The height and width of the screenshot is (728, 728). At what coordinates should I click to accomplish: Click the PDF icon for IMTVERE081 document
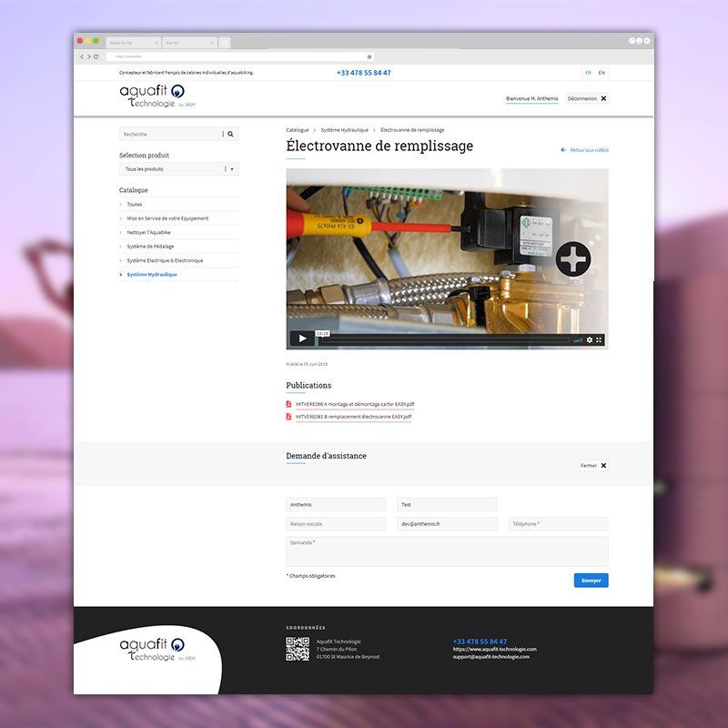click(289, 417)
